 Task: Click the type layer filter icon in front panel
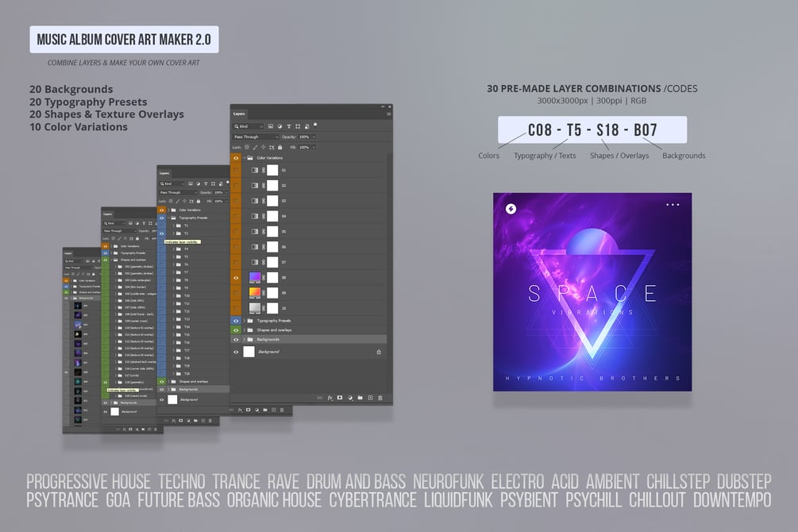coord(288,126)
